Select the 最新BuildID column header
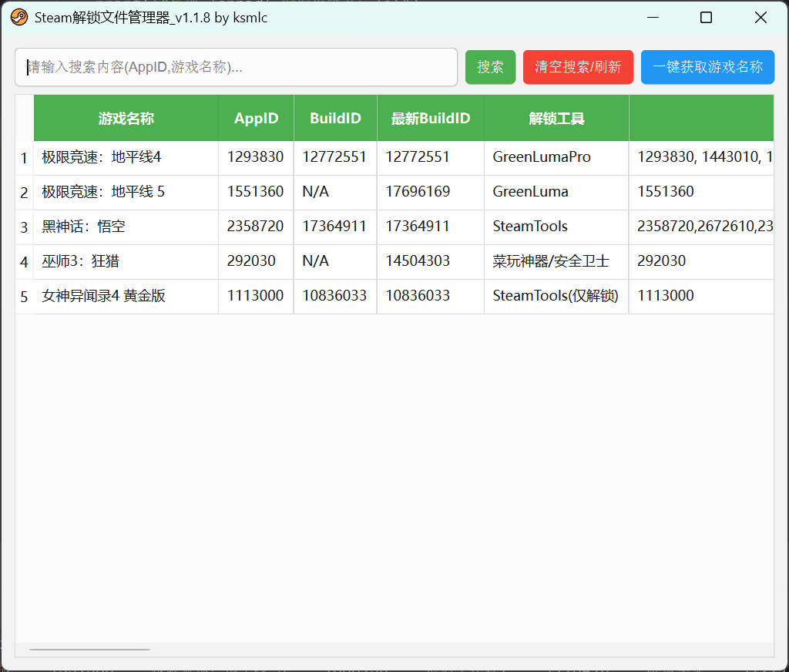The height and width of the screenshot is (672, 789). (430, 118)
